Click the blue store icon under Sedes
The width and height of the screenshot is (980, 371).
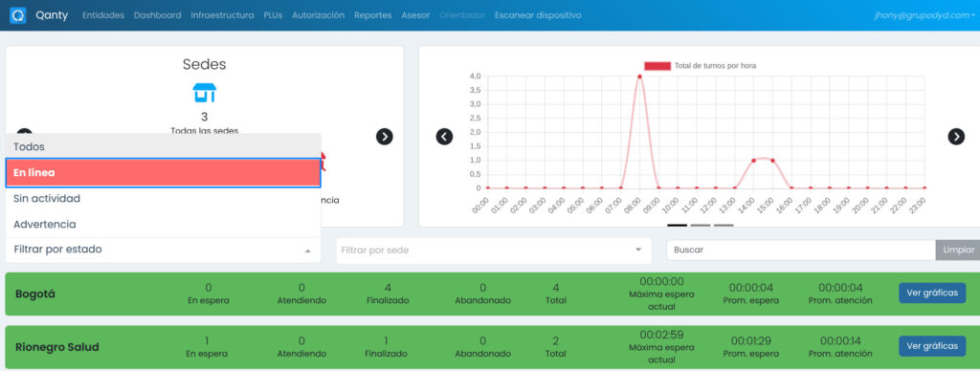point(205,93)
